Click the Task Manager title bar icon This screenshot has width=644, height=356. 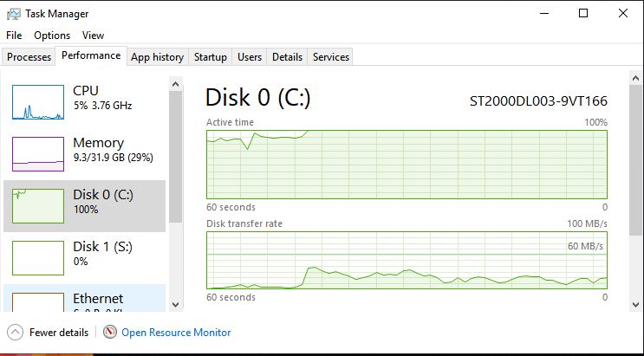tap(14, 14)
